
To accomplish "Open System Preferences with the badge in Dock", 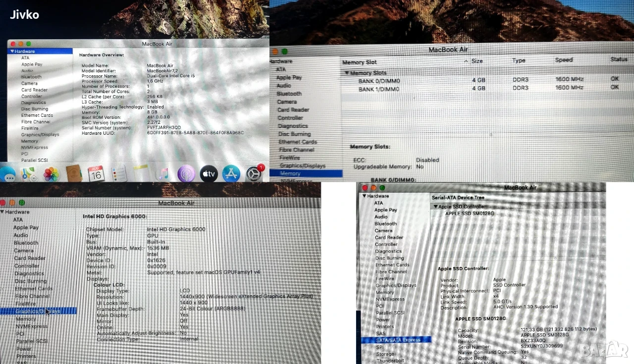I will point(254,173).
